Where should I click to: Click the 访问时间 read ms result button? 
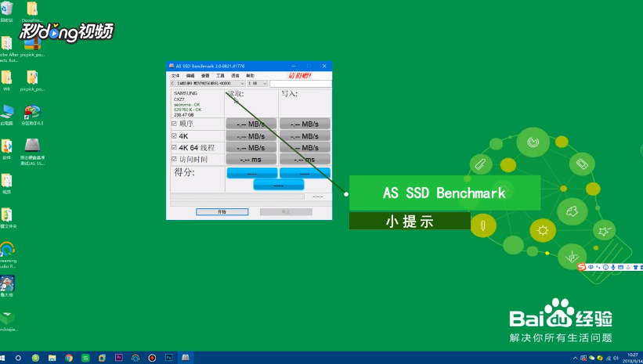pyautogui.click(x=251, y=160)
